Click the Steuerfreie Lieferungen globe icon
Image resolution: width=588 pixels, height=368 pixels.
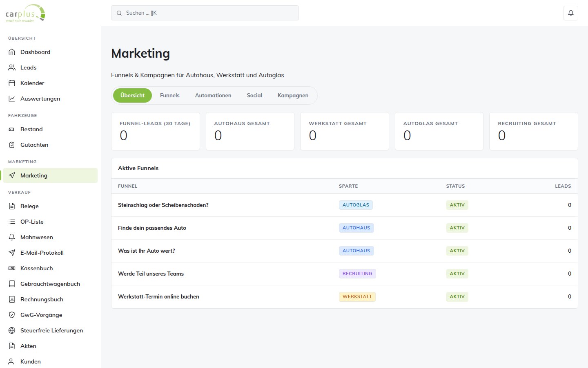pos(12,330)
